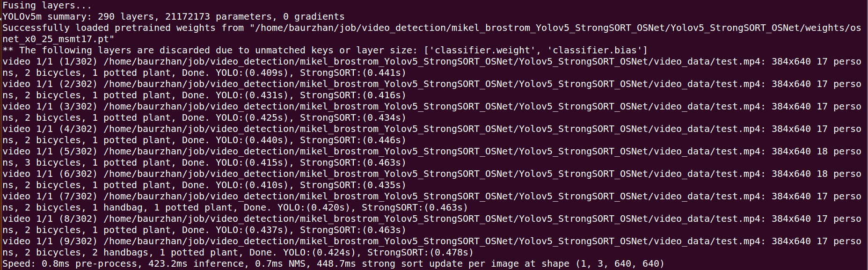
Task: Click the video 1/1 (3/302) line
Action: tap(432, 112)
